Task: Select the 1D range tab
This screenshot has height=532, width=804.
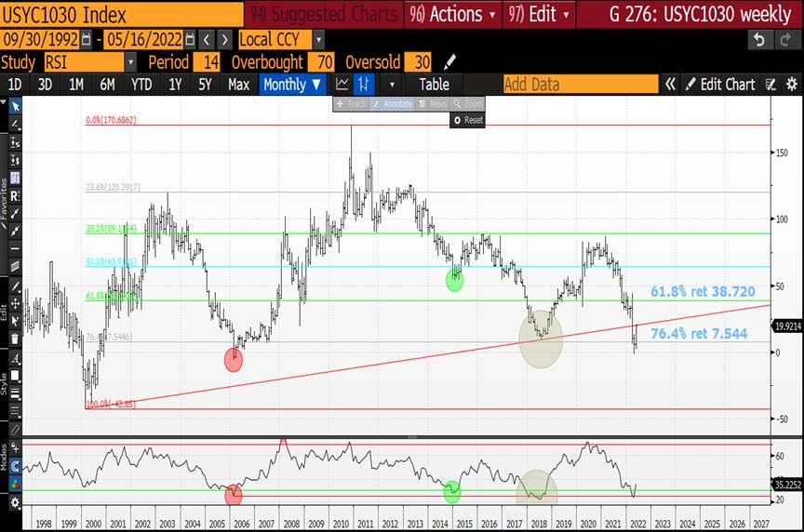Action: click(x=15, y=84)
